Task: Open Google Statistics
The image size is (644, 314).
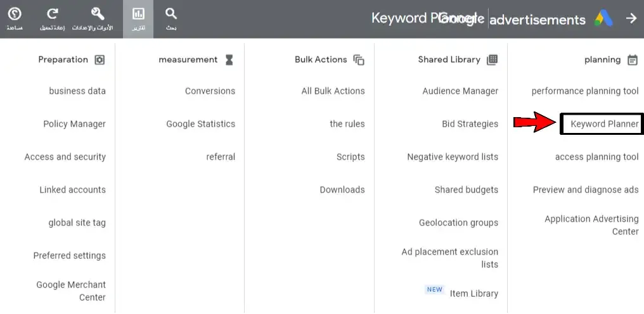Action: tap(201, 124)
